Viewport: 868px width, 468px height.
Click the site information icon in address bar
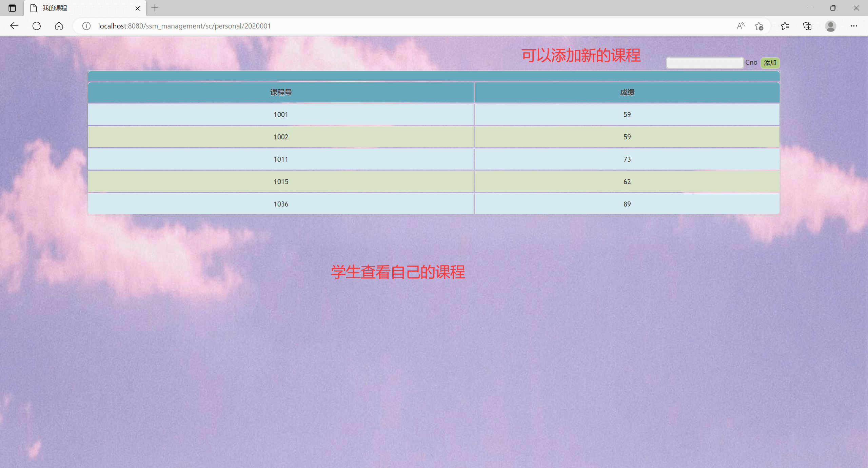click(86, 26)
